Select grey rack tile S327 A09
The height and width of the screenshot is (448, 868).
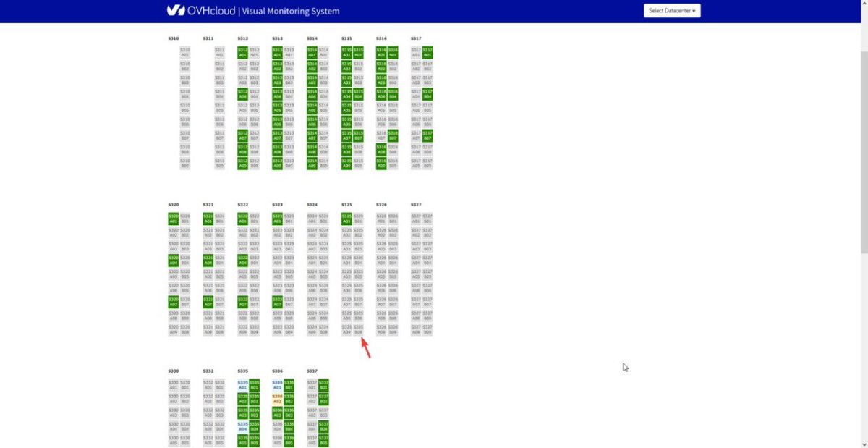click(416, 329)
